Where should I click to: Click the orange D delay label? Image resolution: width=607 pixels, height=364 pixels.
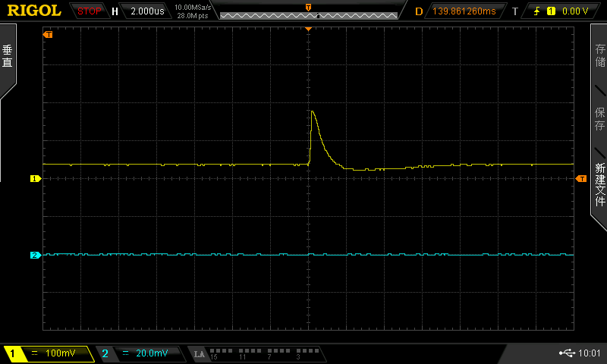coord(419,11)
